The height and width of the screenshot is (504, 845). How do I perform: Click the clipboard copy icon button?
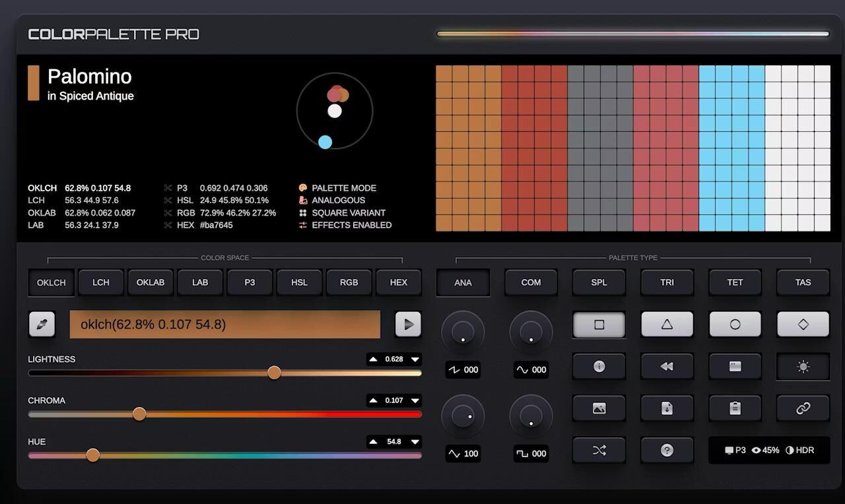[735, 408]
